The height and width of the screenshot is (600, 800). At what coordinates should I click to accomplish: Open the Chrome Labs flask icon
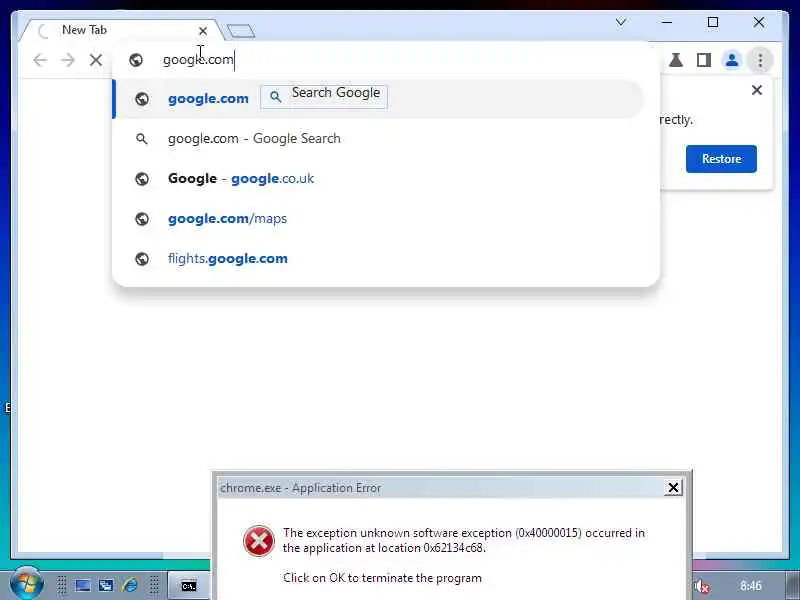click(x=676, y=60)
